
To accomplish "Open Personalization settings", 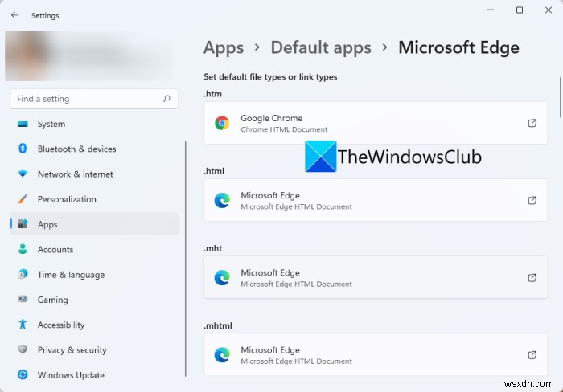I will coord(94,199).
